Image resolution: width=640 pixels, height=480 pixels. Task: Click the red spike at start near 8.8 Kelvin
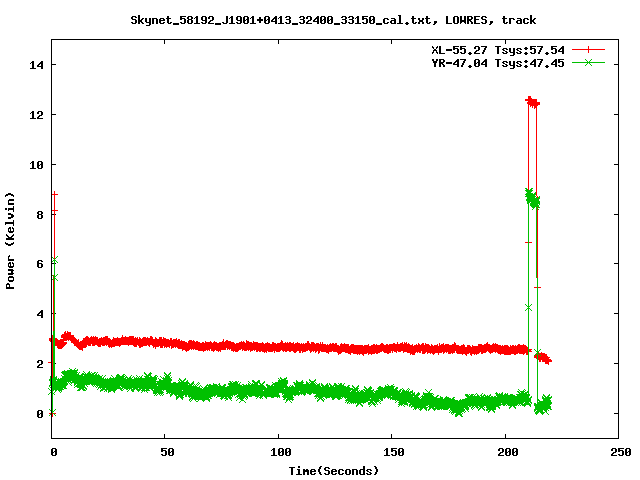(x=55, y=194)
